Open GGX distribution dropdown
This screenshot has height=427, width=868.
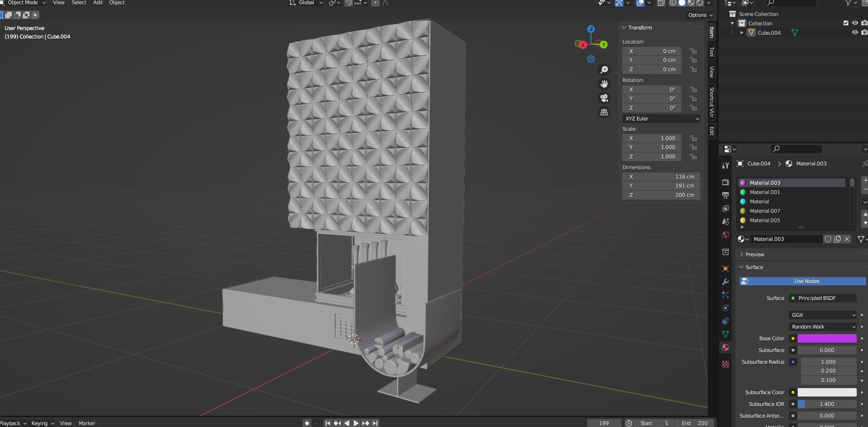[823, 315]
